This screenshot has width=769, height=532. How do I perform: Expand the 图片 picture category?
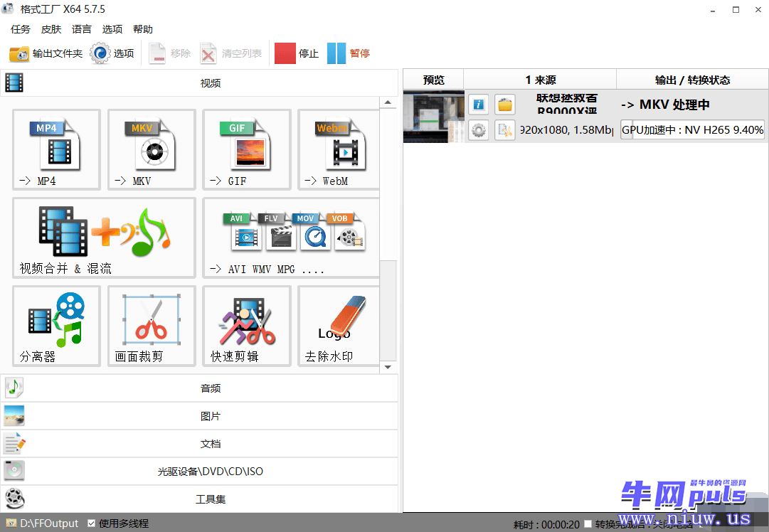(x=199, y=416)
